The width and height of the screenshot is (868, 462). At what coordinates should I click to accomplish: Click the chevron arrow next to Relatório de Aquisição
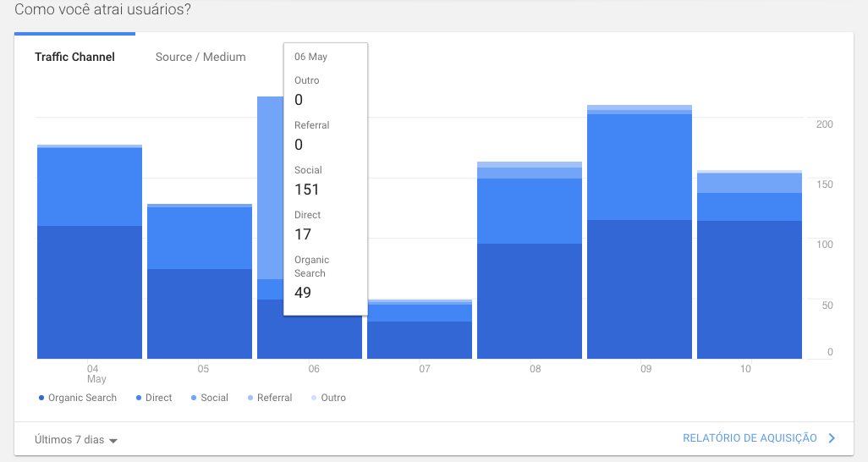832,438
